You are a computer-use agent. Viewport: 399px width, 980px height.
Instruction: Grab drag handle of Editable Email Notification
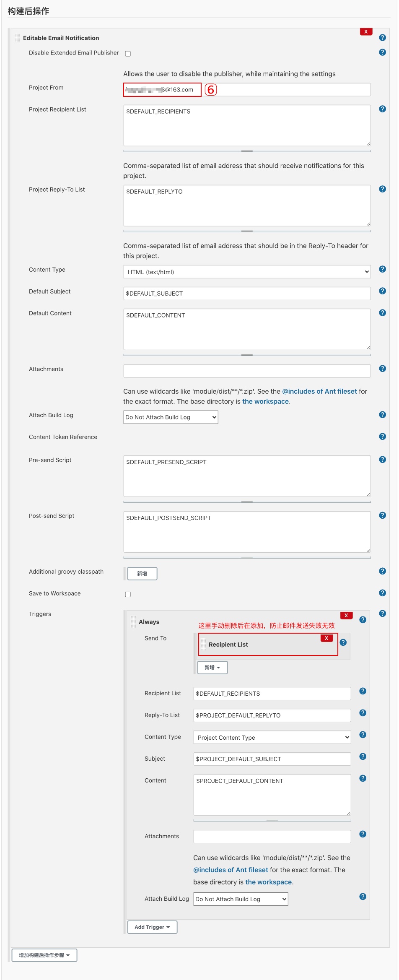point(18,38)
